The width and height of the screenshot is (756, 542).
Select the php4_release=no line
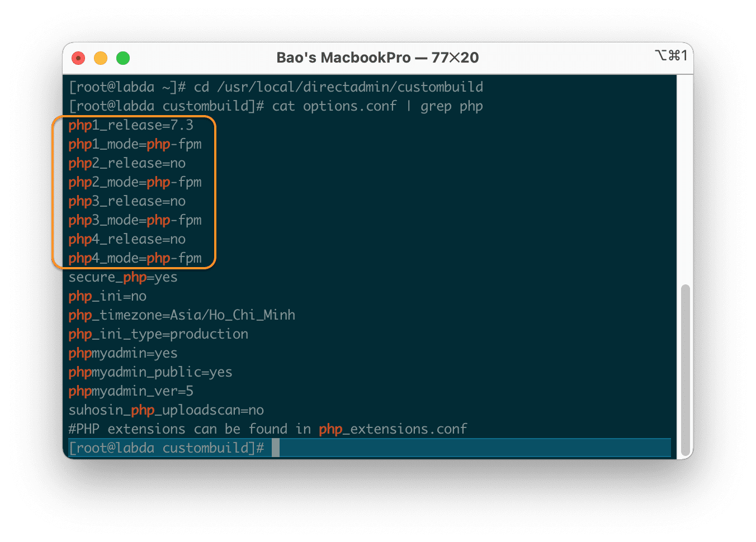(127, 239)
